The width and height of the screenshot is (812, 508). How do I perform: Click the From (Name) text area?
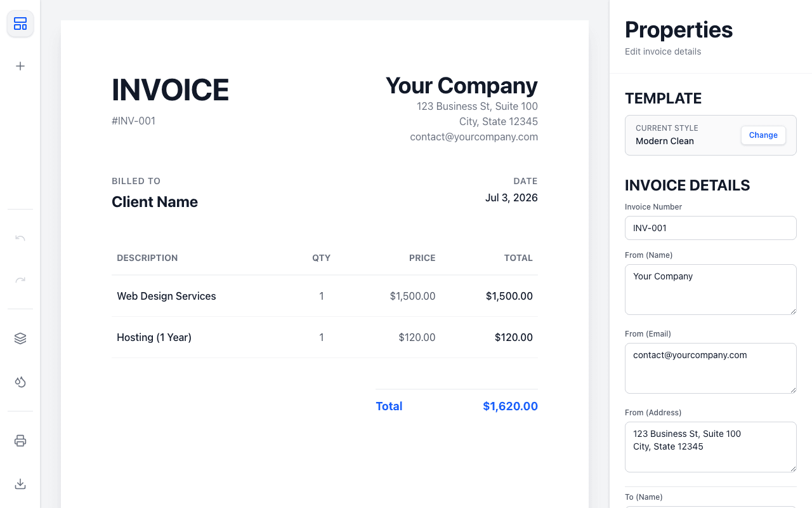click(x=710, y=290)
